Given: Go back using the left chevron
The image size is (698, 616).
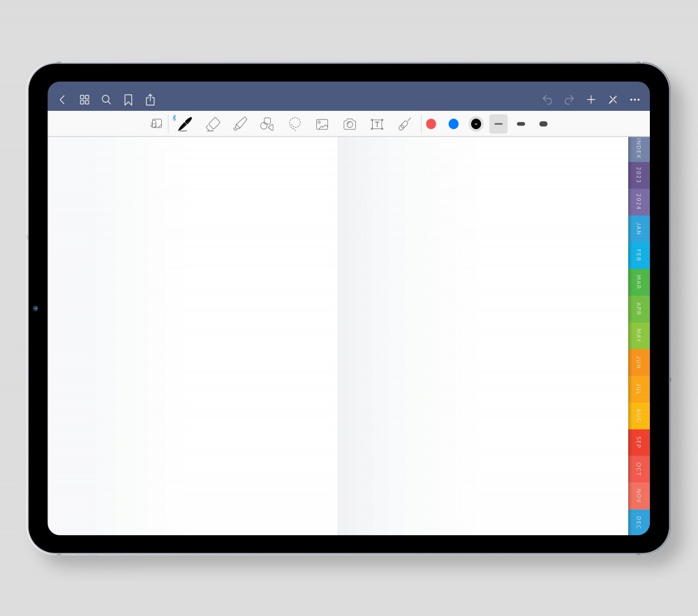Looking at the screenshot, I should 62,100.
